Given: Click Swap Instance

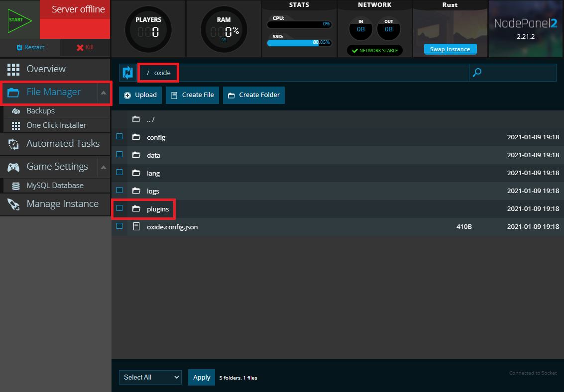Looking at the screenshot, I should coord(451,49).
